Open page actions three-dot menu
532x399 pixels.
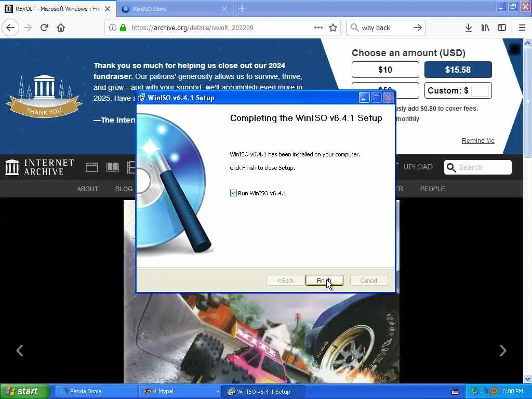[x=318, y=28]
